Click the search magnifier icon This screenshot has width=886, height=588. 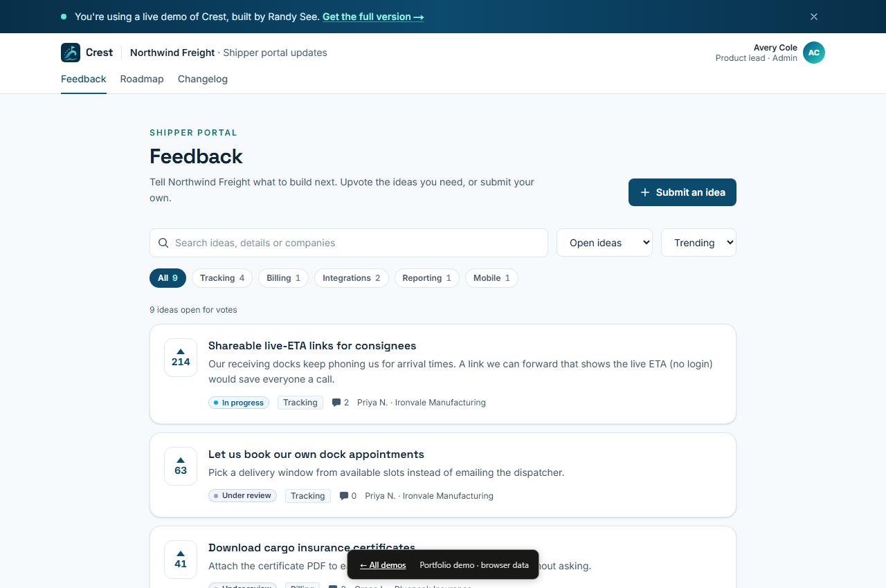[163, 243]
